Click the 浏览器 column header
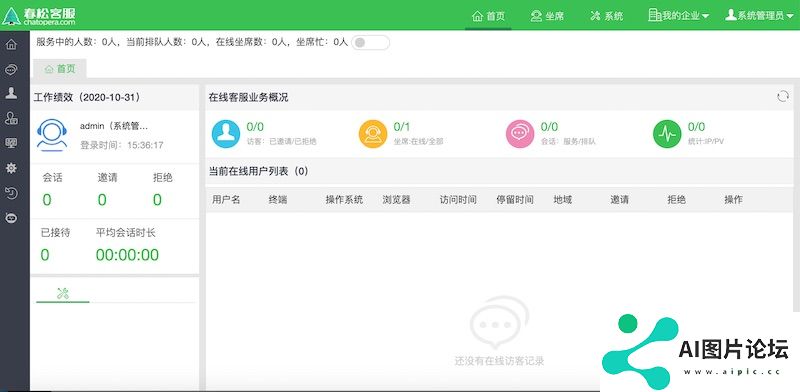The height and width of the screenshot is (392, 800). pos(396,200)
